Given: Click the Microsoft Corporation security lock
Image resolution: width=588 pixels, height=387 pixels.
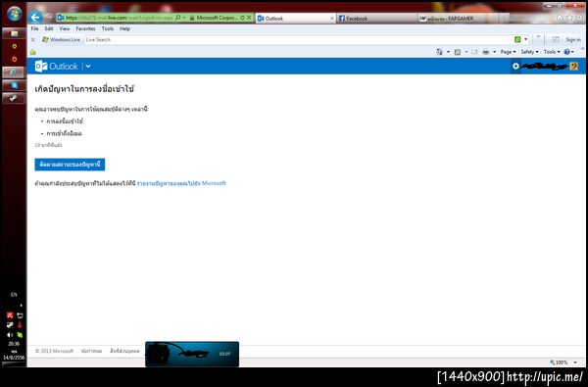Looking at the screenshot, I should click(x=213, y=18).
